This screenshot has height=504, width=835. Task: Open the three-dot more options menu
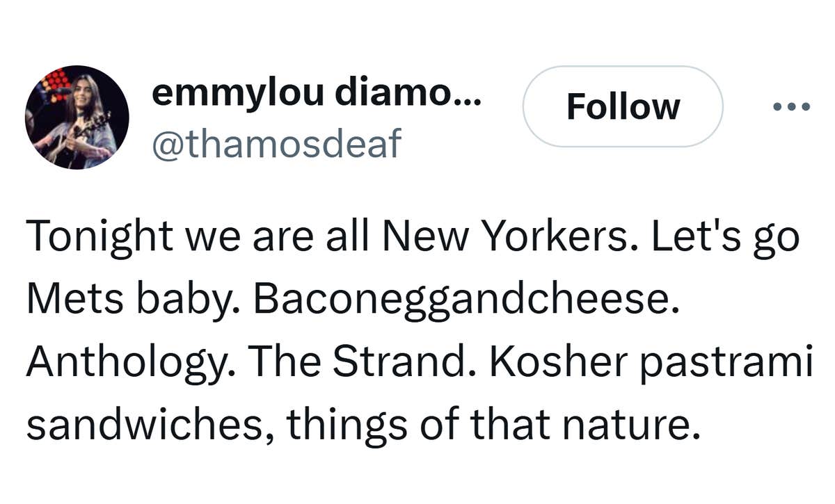coord(792,106)
